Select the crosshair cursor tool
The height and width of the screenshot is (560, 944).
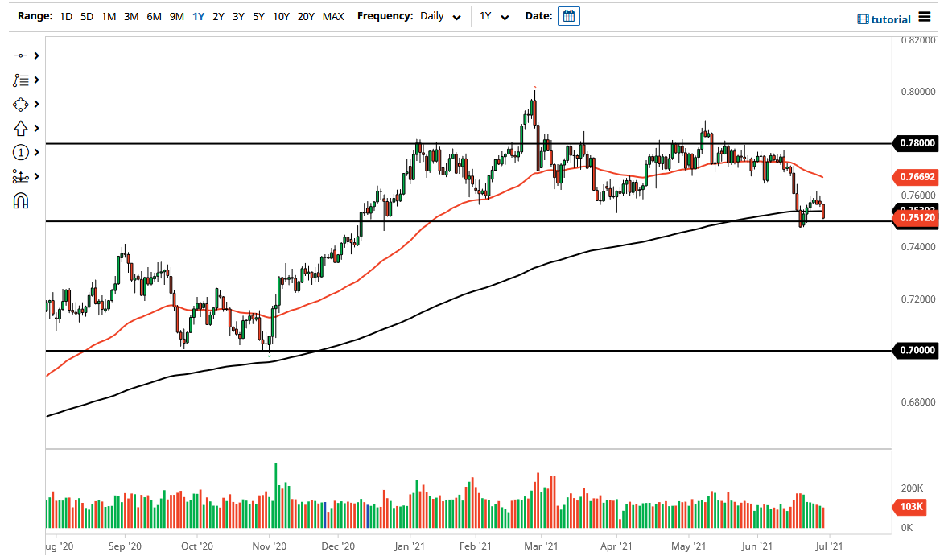click(x=20, y=56)
